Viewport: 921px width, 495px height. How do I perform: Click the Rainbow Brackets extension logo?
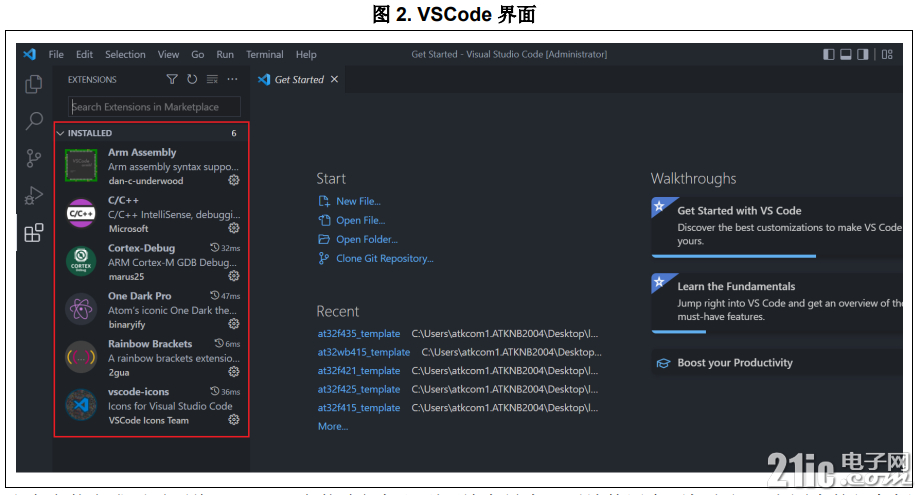(x=81, y=356)
